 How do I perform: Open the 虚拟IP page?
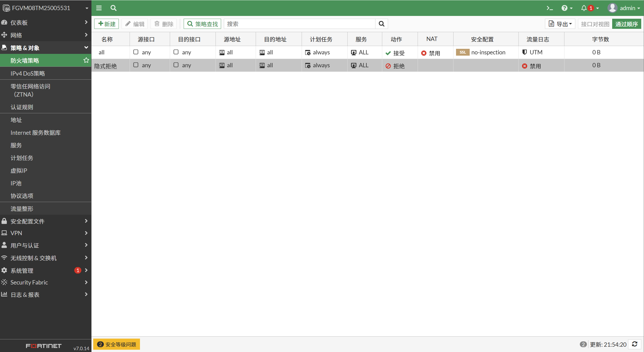coord(45,170)
